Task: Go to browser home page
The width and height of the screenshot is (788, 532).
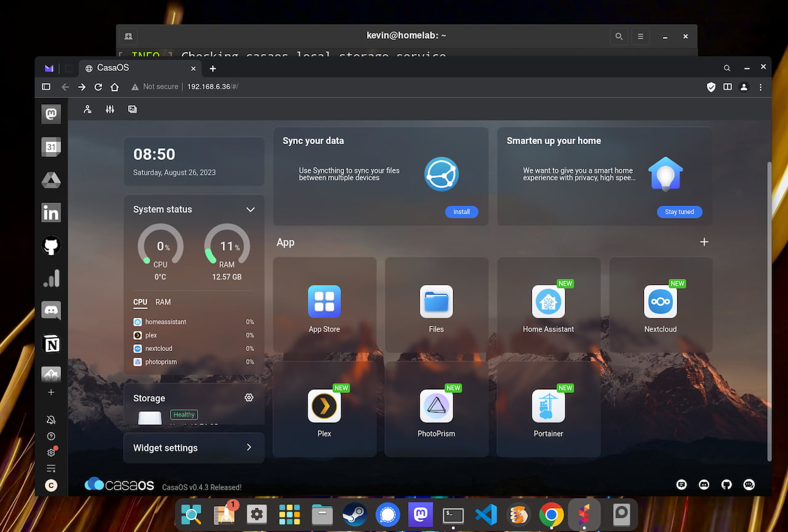Action: coord(115,87)
